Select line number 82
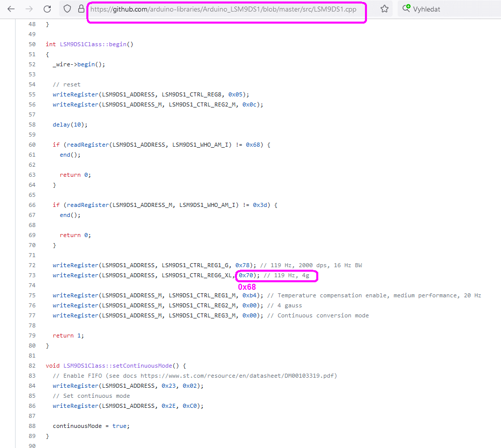 (32, 366)
